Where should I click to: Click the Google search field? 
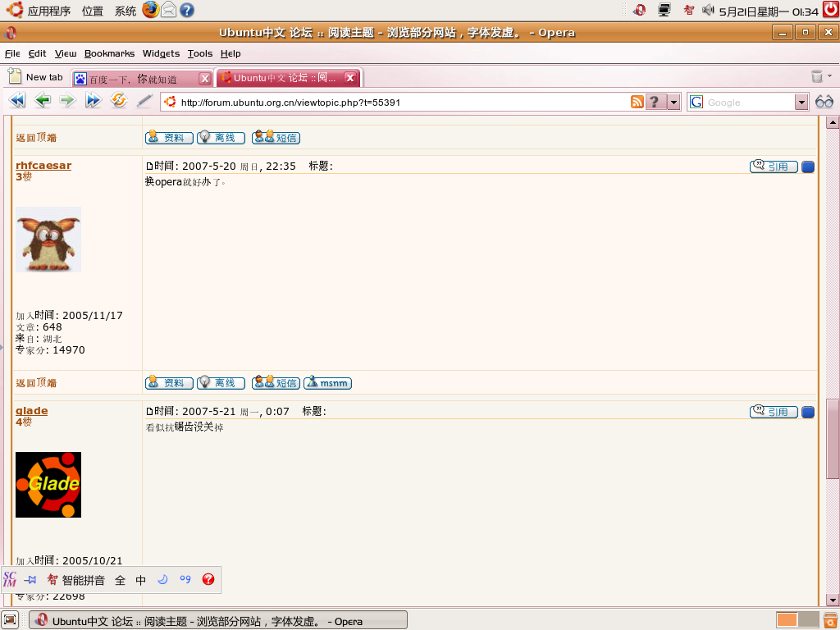click(749, 102)
